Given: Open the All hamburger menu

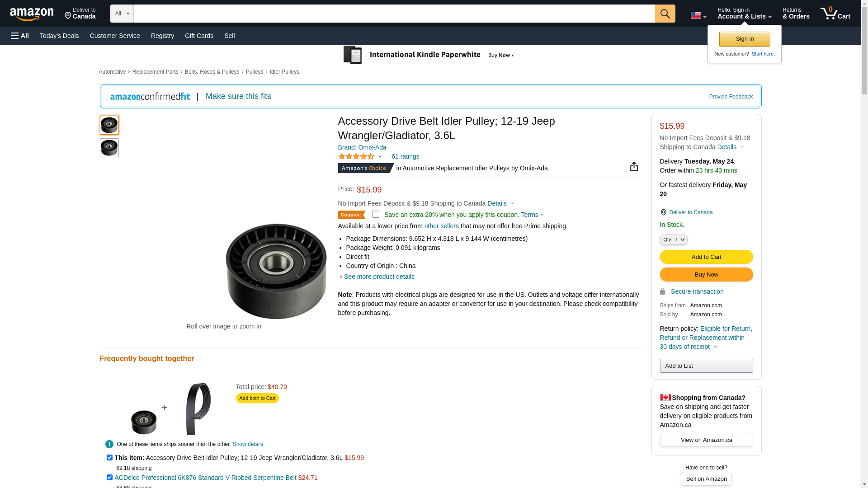Looking at the screenshot, I should 20,36.
